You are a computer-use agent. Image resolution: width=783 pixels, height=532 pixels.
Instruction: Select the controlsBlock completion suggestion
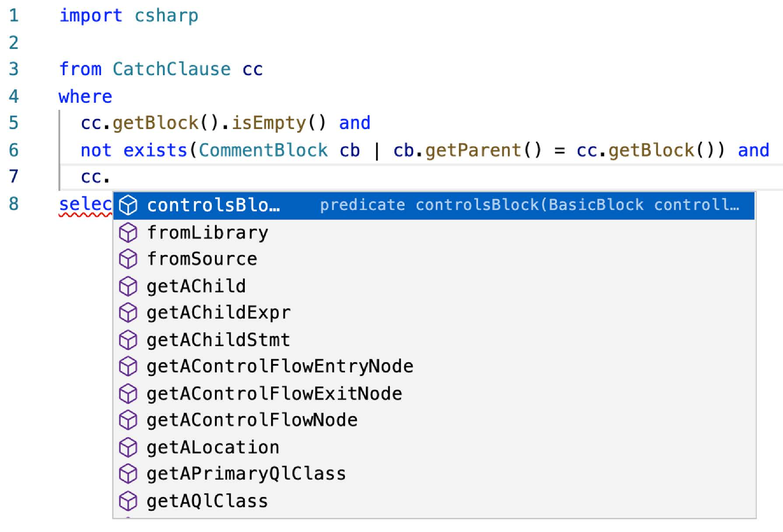pyautogui.click(x=434, y=205)
